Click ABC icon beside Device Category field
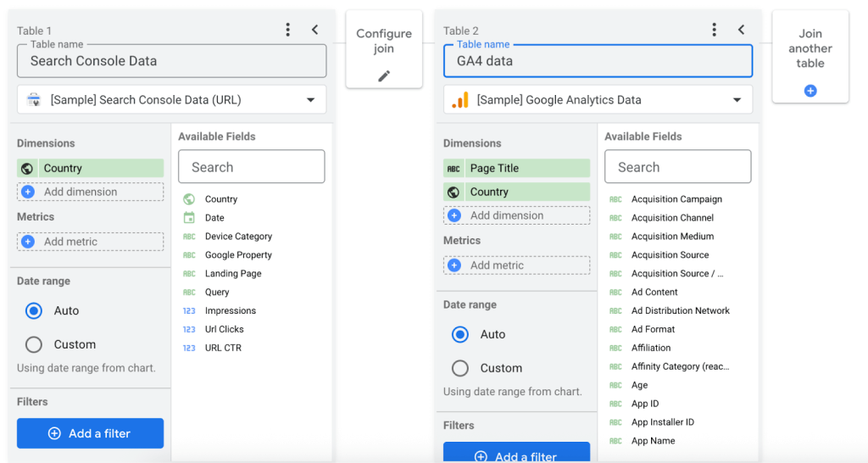Image resolution: width=868 pixels, height=463 pixels. click(189, 237)
